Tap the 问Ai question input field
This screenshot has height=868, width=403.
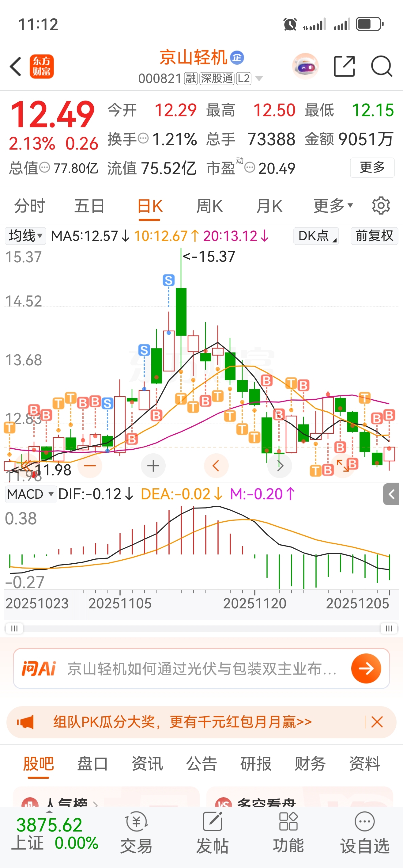click(202, 668)
